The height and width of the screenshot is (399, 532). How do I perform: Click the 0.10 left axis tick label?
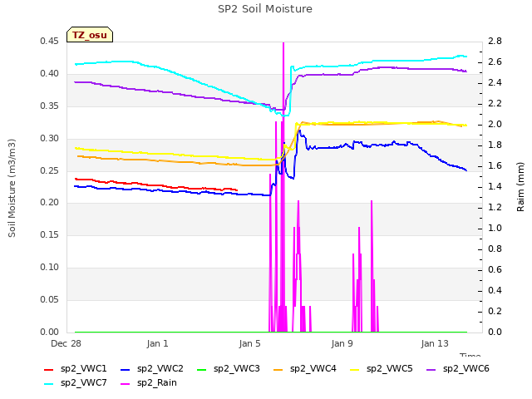click(49, 268)
